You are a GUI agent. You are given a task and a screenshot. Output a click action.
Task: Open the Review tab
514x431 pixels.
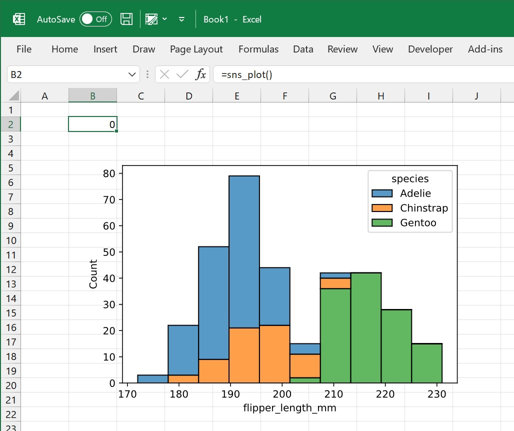pyautogui.click(x=342, y=49)
